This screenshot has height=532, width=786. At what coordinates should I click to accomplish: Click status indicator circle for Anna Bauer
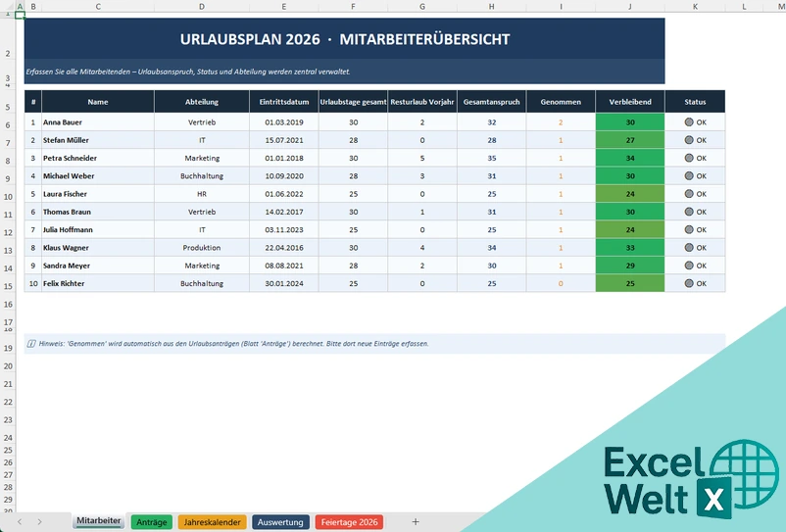point(689,121)
